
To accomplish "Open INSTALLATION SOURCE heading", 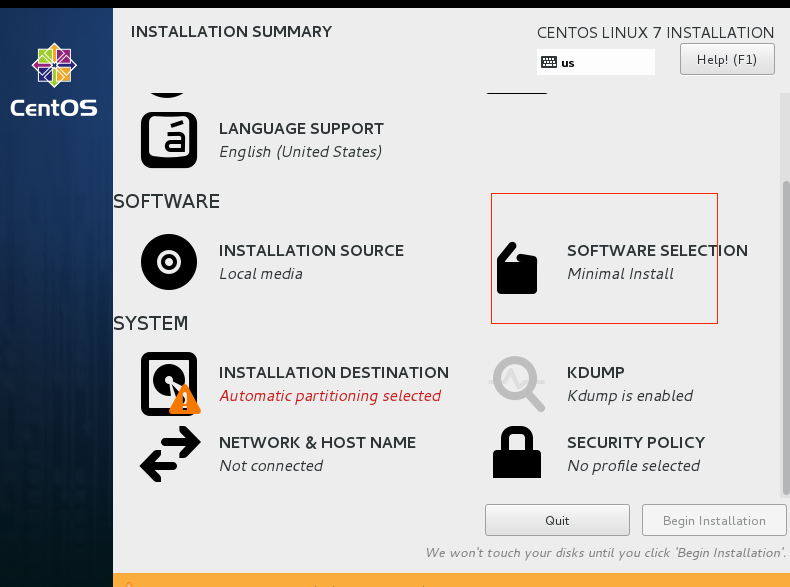I will click(x=311, y=250).
